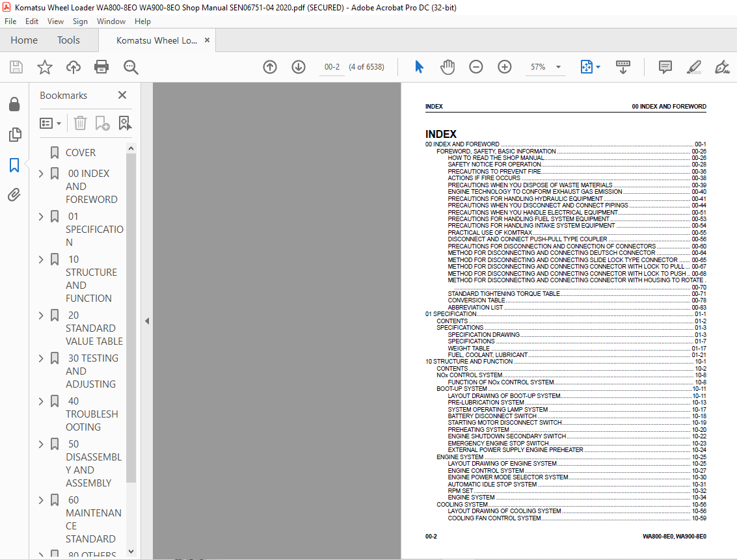Close the Komatsu document tab
737x560 pixels.
(x=208, y=40)
